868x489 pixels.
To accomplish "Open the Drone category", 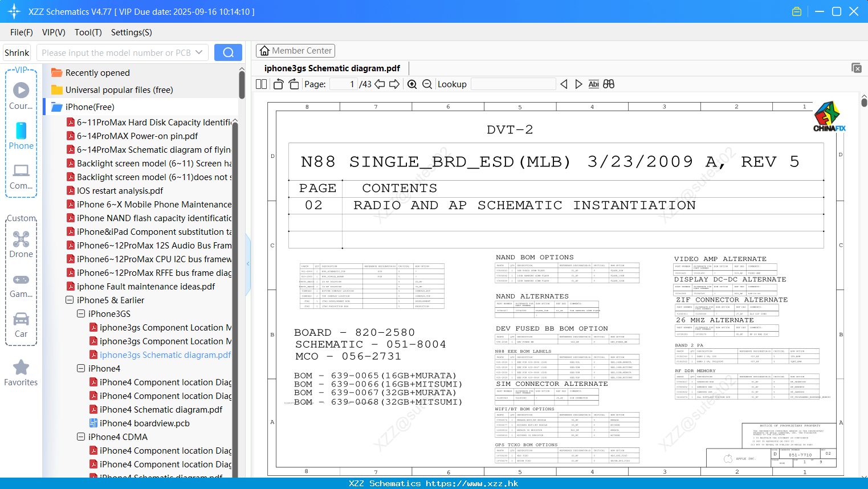I will tap(21, 244).
